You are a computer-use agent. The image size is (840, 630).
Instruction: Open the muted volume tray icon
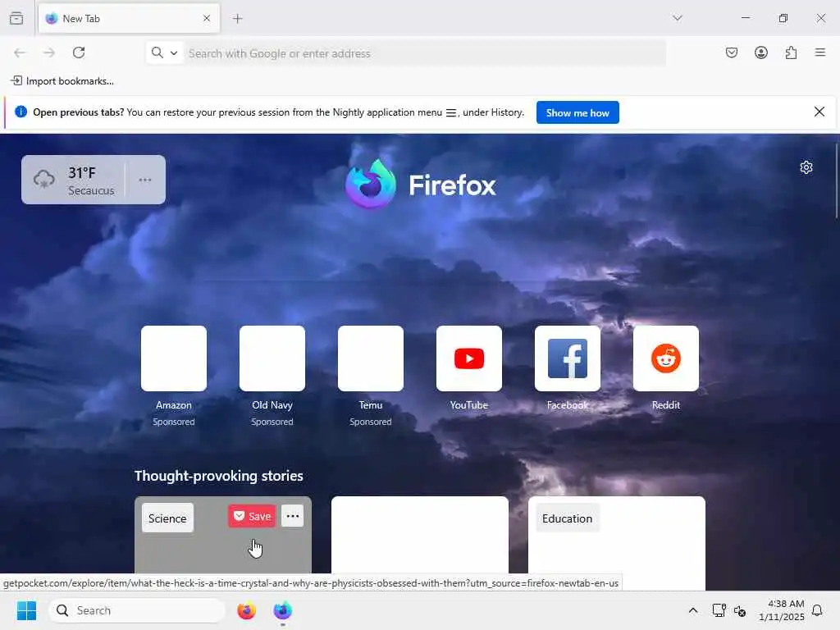pyautogui.click(x=740, y=610)
